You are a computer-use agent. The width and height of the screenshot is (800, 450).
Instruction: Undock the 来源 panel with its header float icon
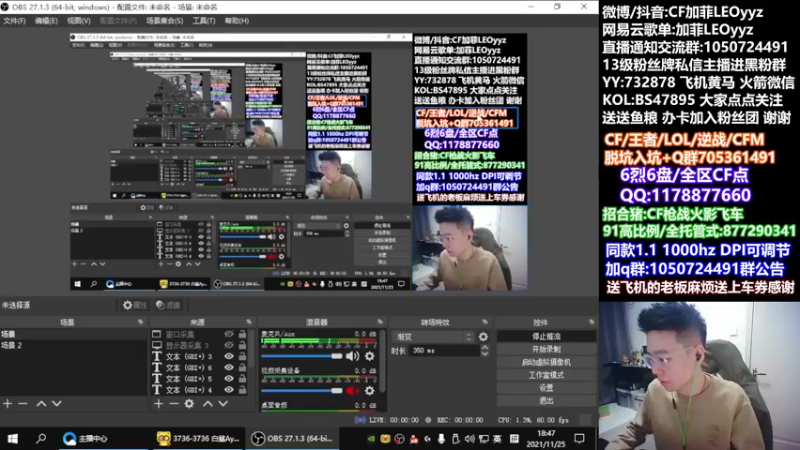249,322
